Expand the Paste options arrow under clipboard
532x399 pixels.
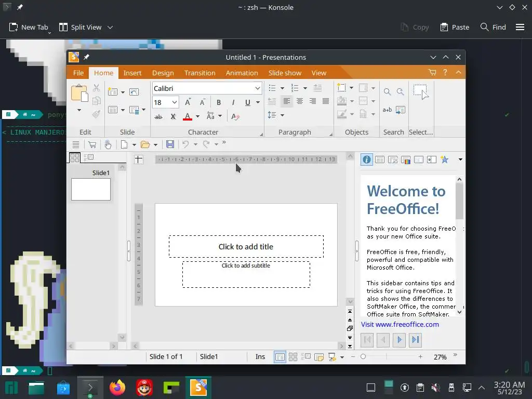[x=79, y=110]
